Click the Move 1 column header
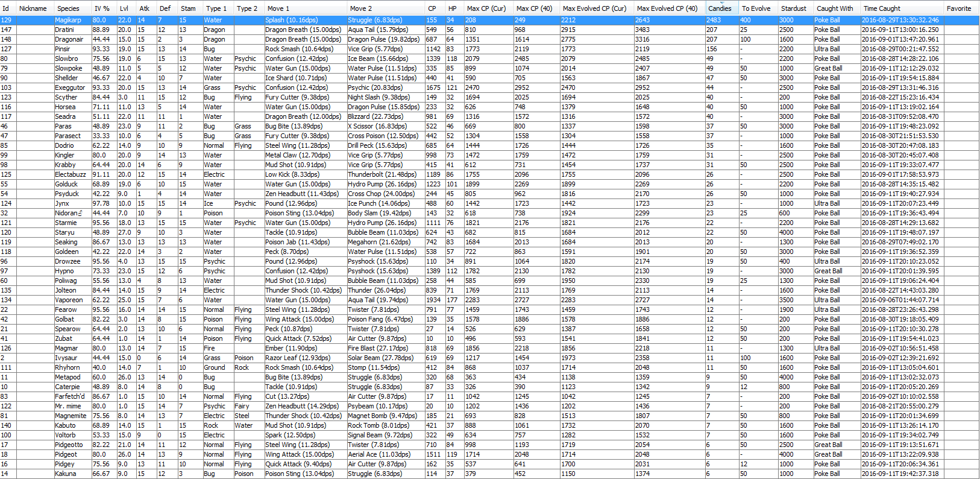The height and width of the screenshot is (479, 980). click(305, 8)
